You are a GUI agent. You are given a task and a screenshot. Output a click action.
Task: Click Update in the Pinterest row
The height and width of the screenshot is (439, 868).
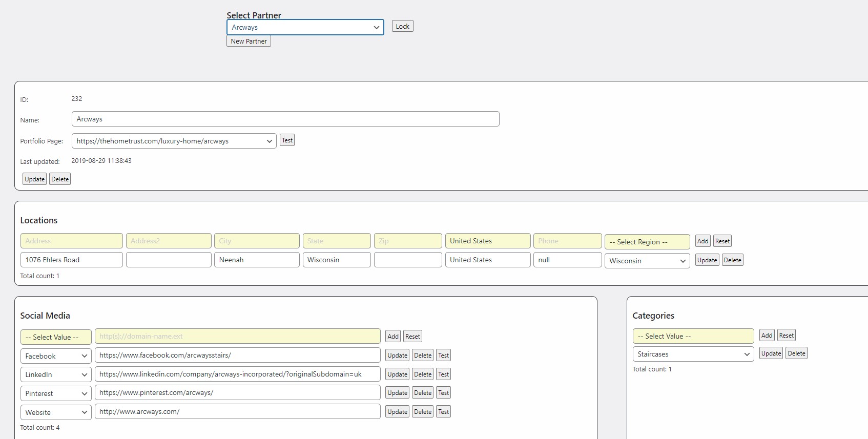click(x=397, y=392)
